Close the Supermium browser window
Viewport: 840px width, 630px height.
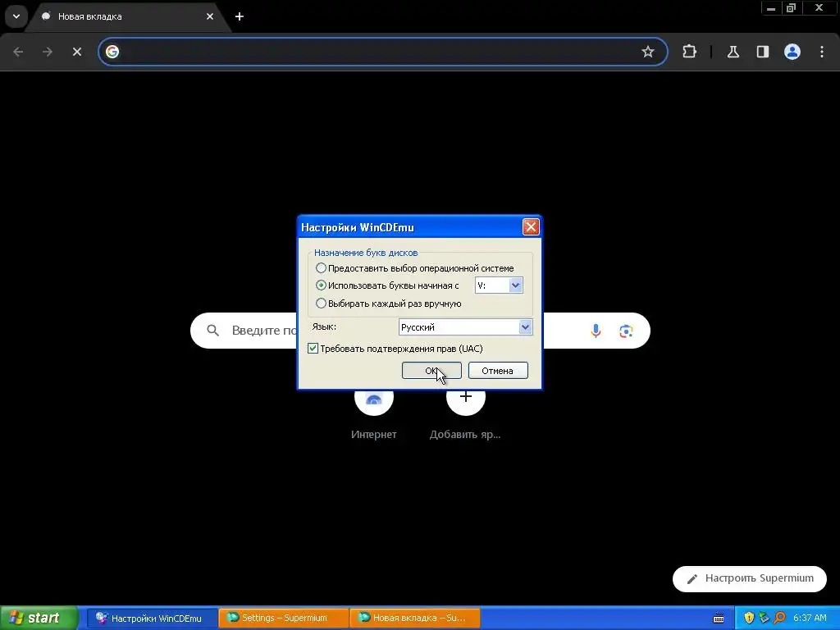point(819,7)
